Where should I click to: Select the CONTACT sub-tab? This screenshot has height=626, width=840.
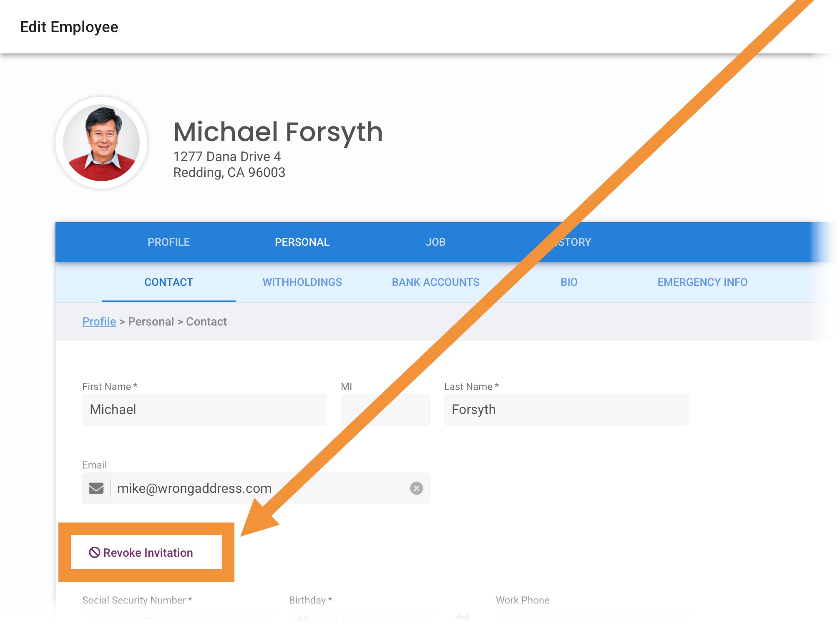[x=169, y=282]
